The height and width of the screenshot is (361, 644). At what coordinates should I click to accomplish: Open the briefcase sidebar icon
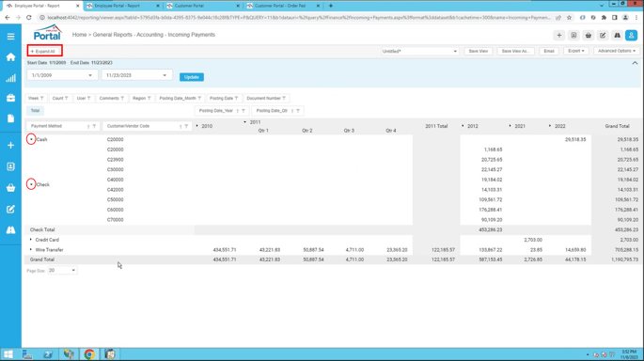pyautogui.click(x=10, y=98)
